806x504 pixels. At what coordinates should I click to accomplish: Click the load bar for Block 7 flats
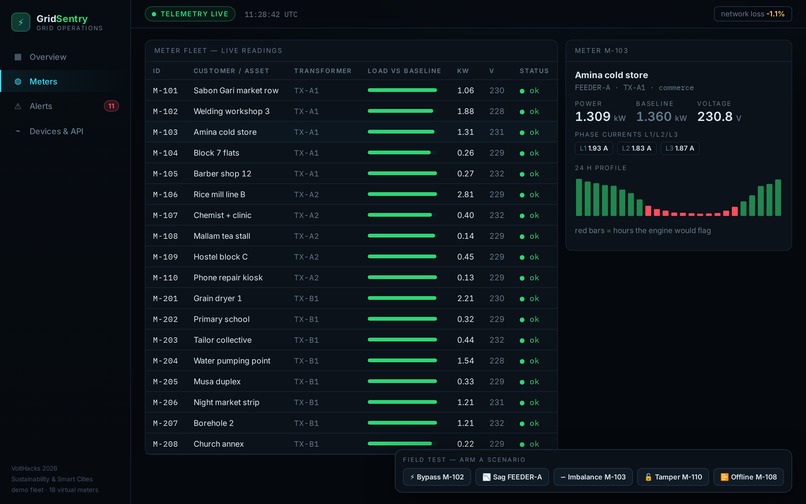click(402, 153)
